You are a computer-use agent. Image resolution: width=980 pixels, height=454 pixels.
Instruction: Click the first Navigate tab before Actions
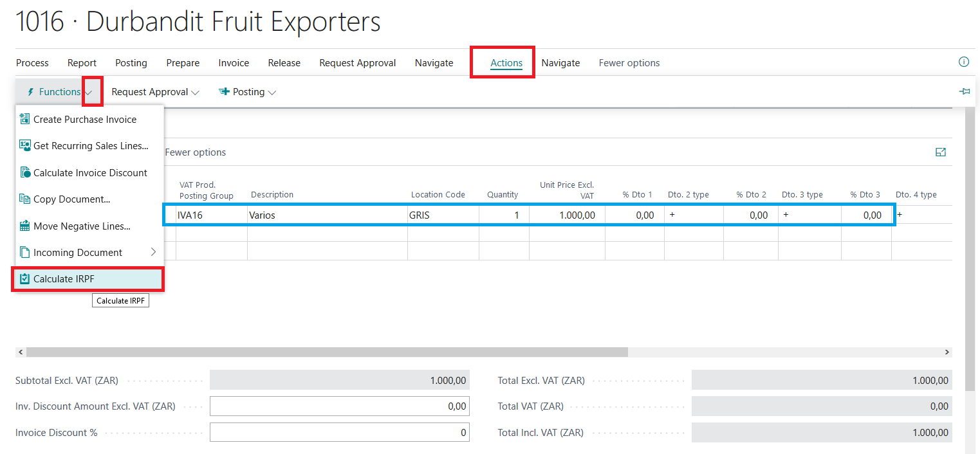434,63
